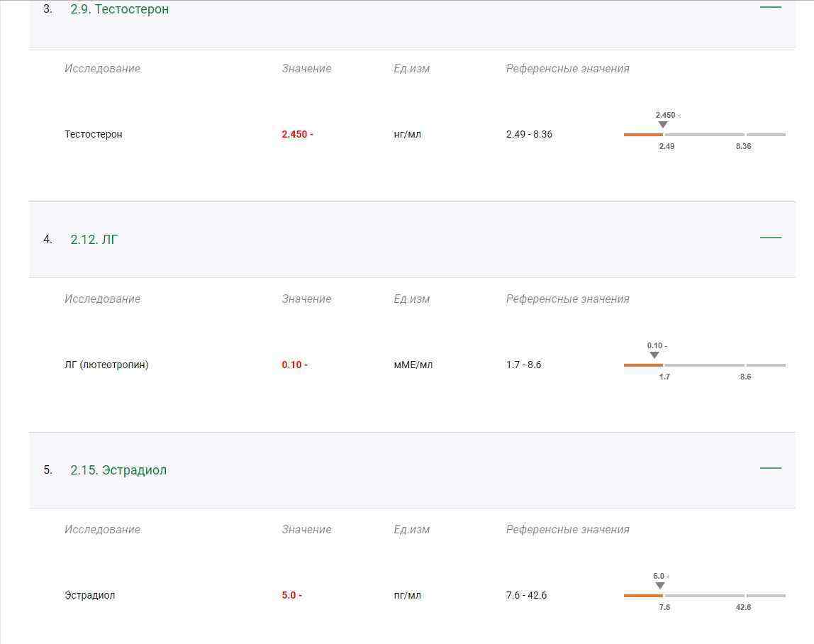Select the red Эстрадиол value 5.0
The height and width of the screenshot is (644, 814).
(x=291, y=595)
